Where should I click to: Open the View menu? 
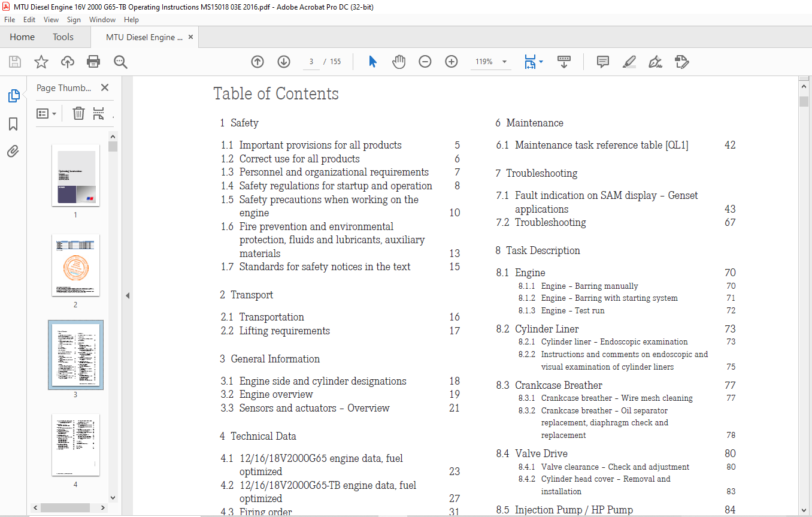[x=51, y=20]
